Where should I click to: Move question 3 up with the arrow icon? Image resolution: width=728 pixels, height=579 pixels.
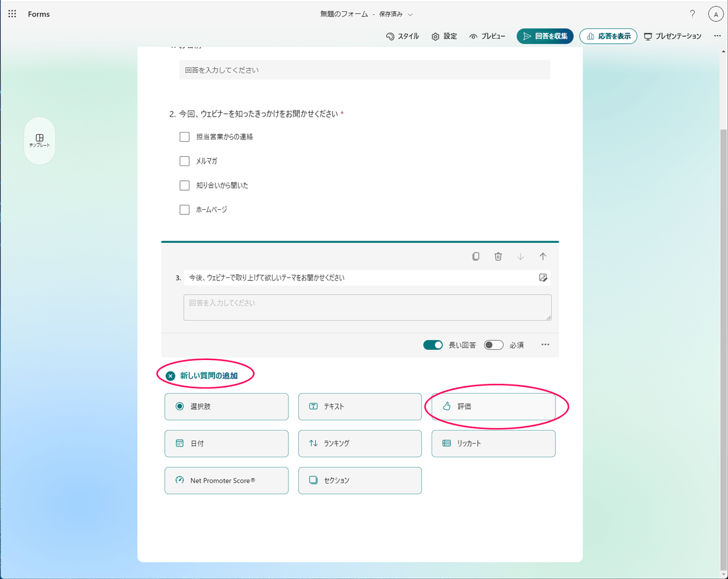(x=543, y=256)
